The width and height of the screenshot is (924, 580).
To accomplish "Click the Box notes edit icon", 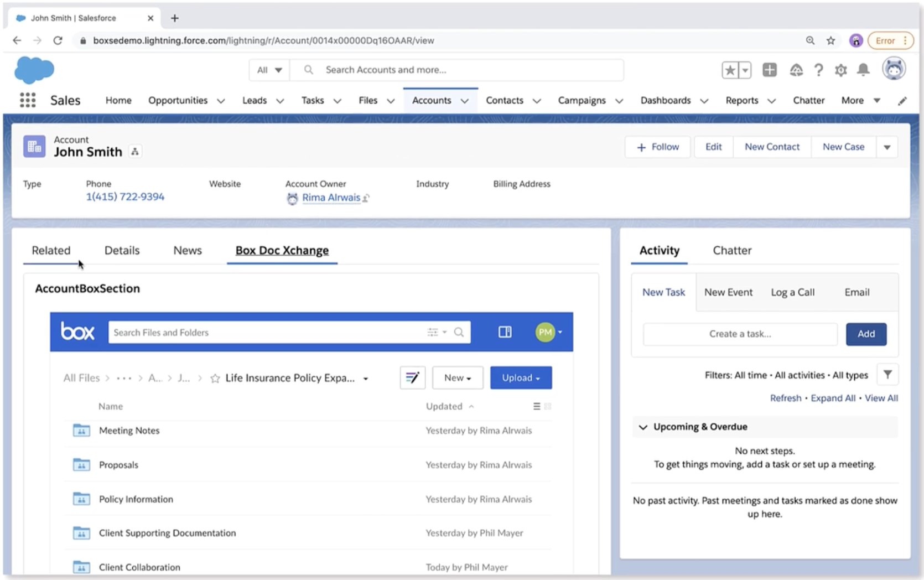I will coord(413,378).
